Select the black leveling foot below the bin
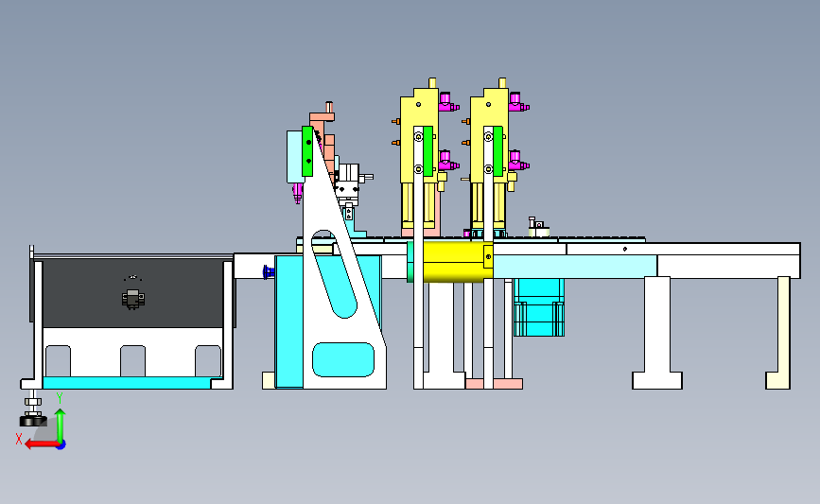Viewport: 820px width, 504px height. tap(33, 420)
